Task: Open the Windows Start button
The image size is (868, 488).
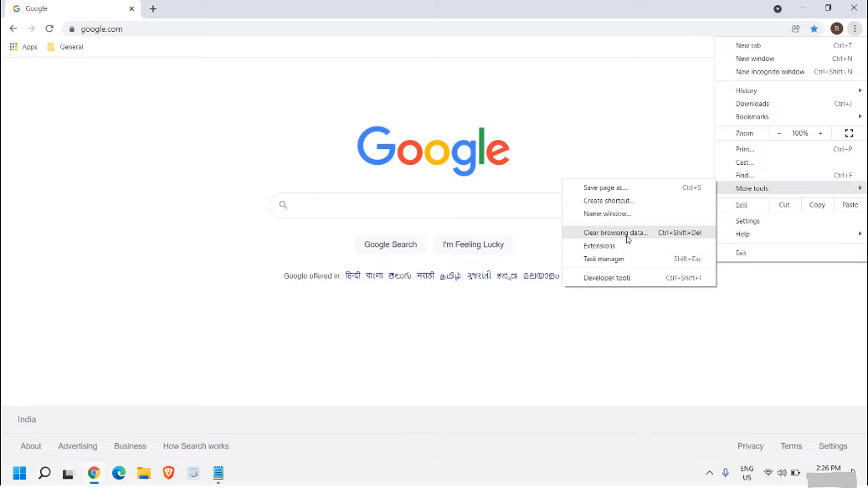Action: [19, 473]
